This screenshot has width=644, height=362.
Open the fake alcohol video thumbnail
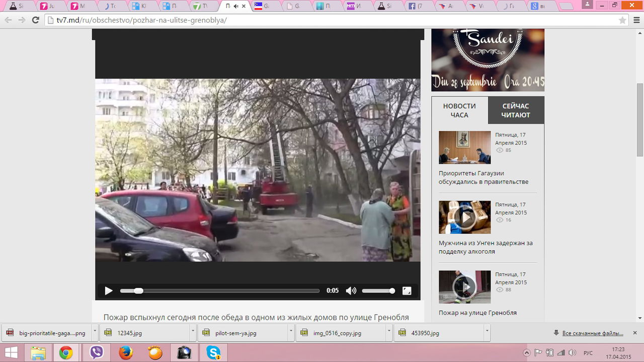464,217
